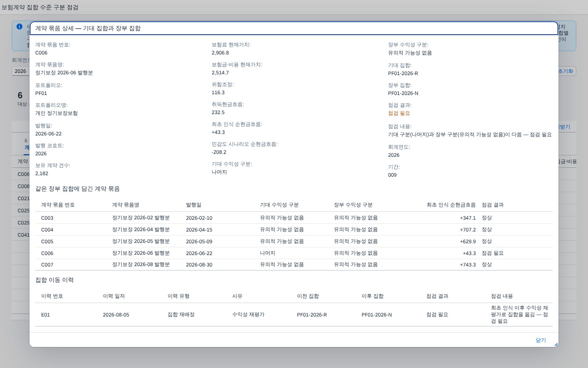Select the C006 row marked 점검 필요
This screenshot has width=588, height=368.
coord(294,253)
